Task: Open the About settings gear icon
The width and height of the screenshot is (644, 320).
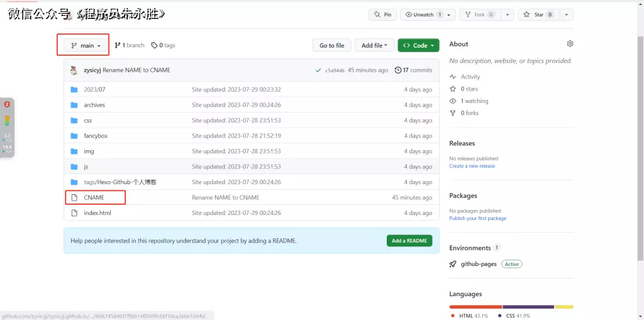Action: tap(570, 44)
